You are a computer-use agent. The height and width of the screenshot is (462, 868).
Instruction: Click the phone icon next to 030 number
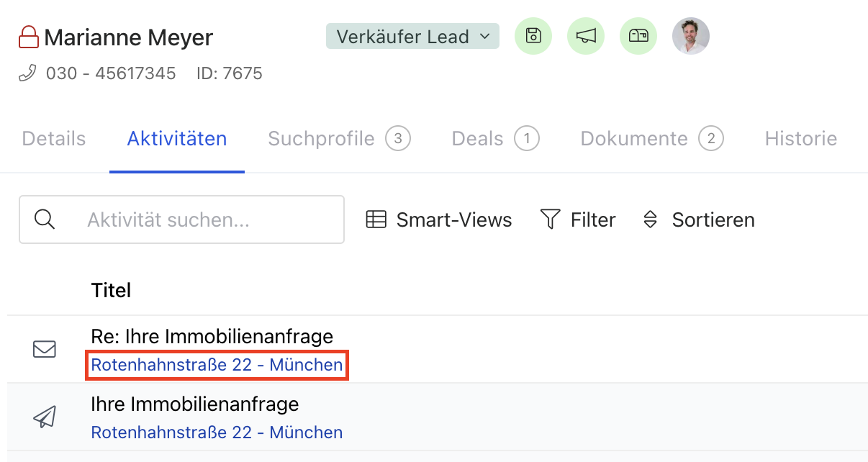point(27,73)
